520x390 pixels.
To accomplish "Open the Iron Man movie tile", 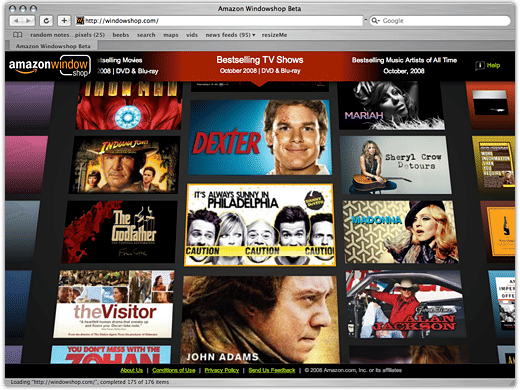I will click(x=129, y=106).
